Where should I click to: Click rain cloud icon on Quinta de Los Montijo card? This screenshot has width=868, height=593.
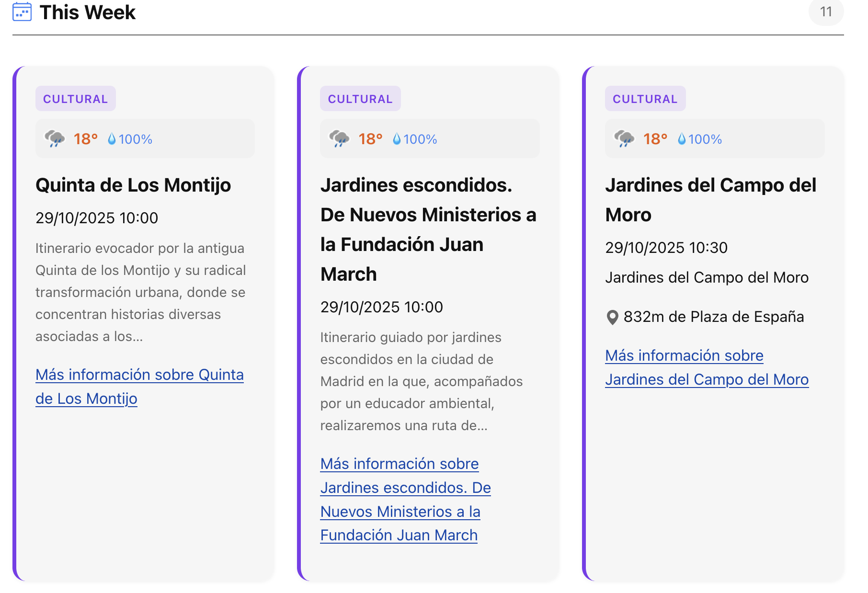55,138
